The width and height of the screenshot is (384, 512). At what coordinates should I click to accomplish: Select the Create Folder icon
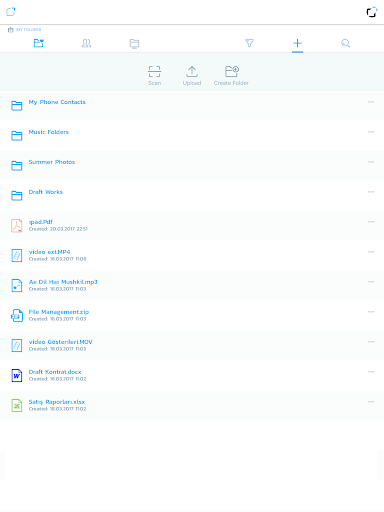coord(231,75)
